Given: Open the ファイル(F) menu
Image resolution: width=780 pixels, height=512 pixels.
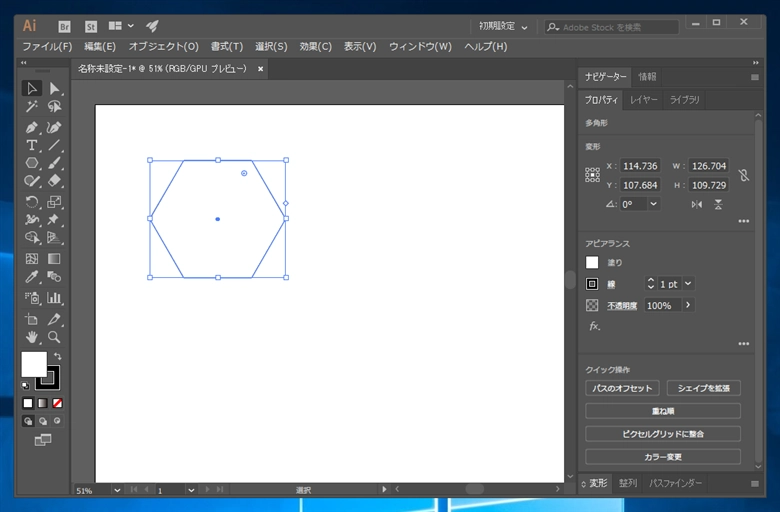Looking at the screenshot, I should 47,47.
